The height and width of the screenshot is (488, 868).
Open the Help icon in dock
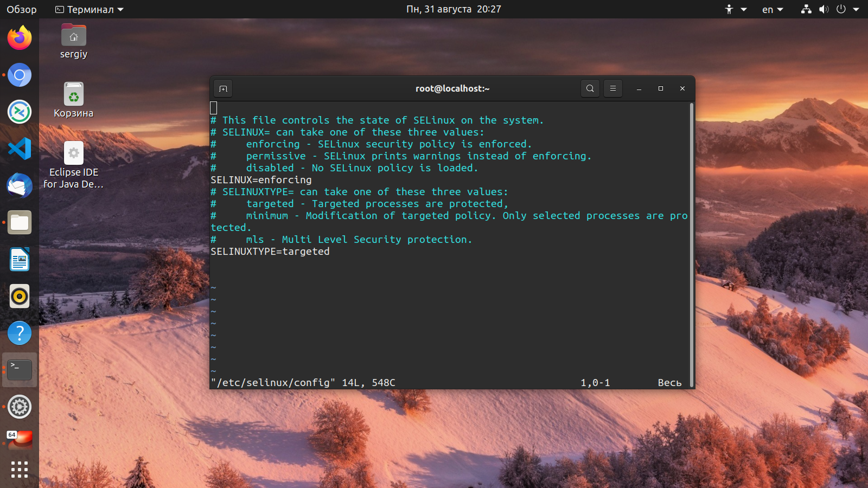20,333
